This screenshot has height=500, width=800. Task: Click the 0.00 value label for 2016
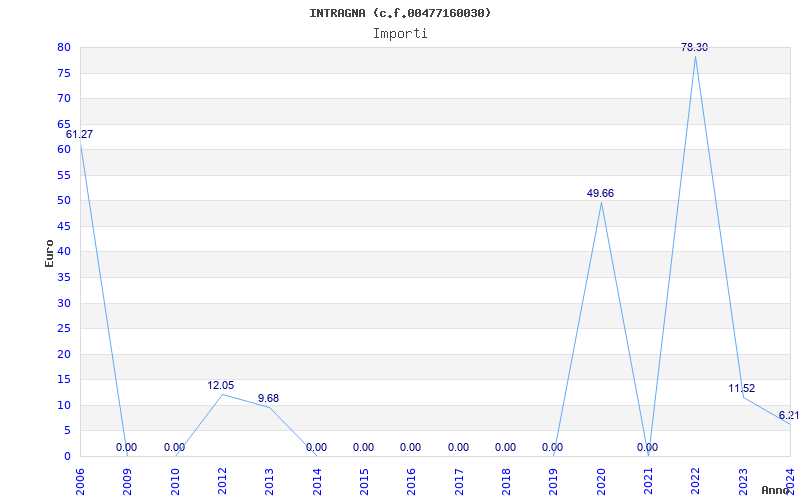[410, 447]
